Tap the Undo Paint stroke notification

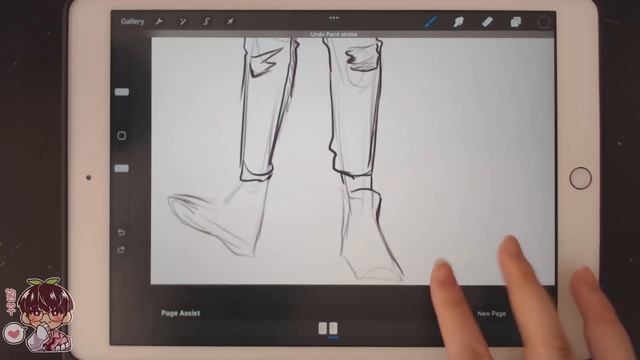tap(334, 34)
